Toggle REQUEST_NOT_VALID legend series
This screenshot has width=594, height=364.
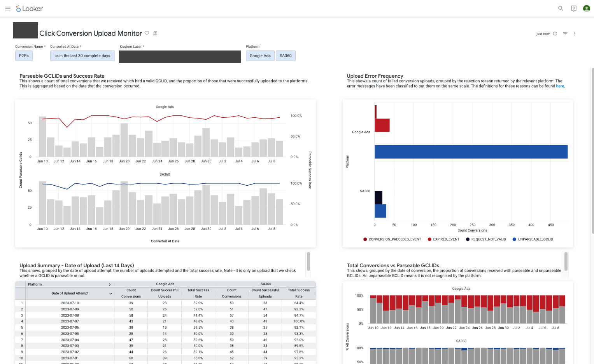pos(486,239)
